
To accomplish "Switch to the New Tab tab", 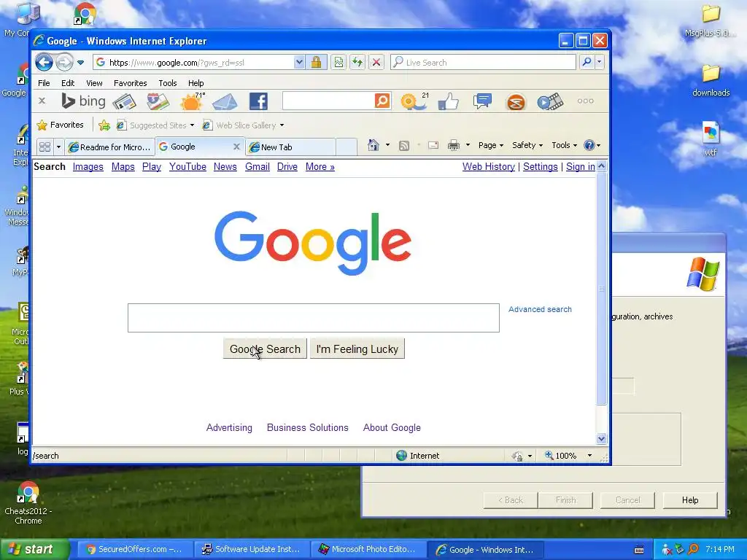I will tap(290, 147).
